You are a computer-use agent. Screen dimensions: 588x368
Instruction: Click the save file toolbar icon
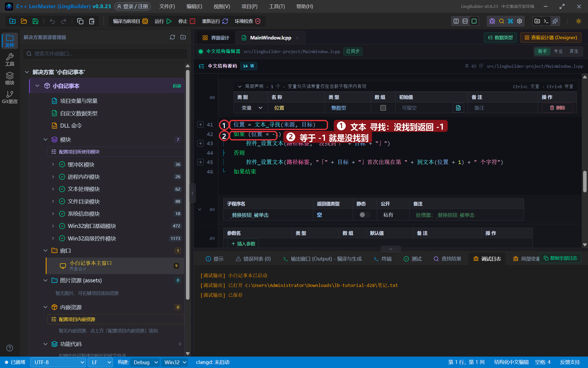36,21
